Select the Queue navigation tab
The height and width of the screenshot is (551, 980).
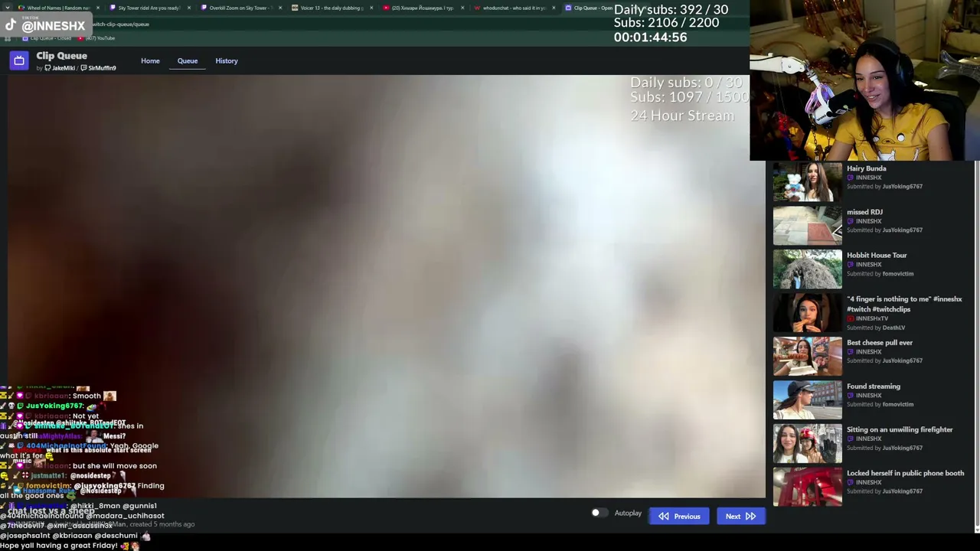(x=188, y=60)
